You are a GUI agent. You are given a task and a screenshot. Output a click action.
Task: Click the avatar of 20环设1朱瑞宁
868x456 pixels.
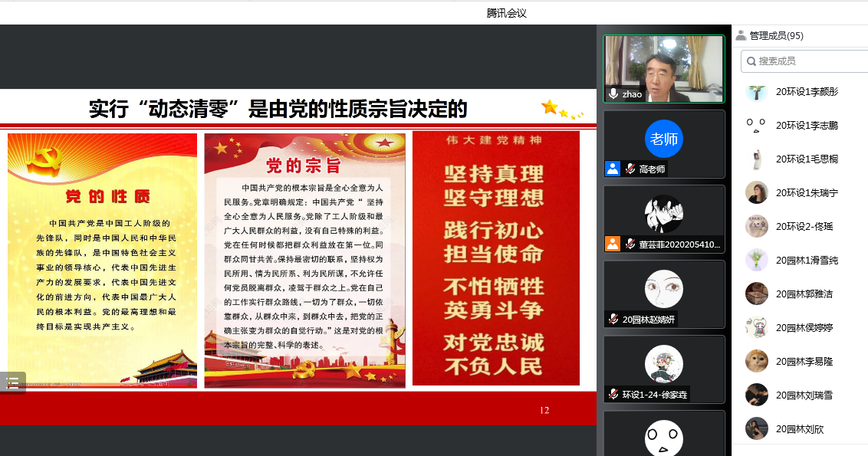click(757, 192)
